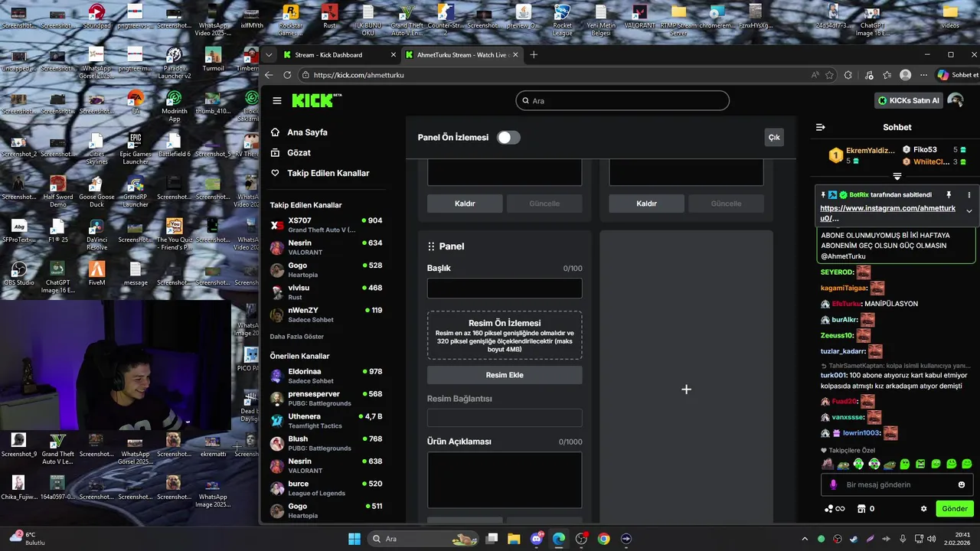Click the Windows Start button
This screenshot has width=980, height=551.
click(x=354, y=539)
